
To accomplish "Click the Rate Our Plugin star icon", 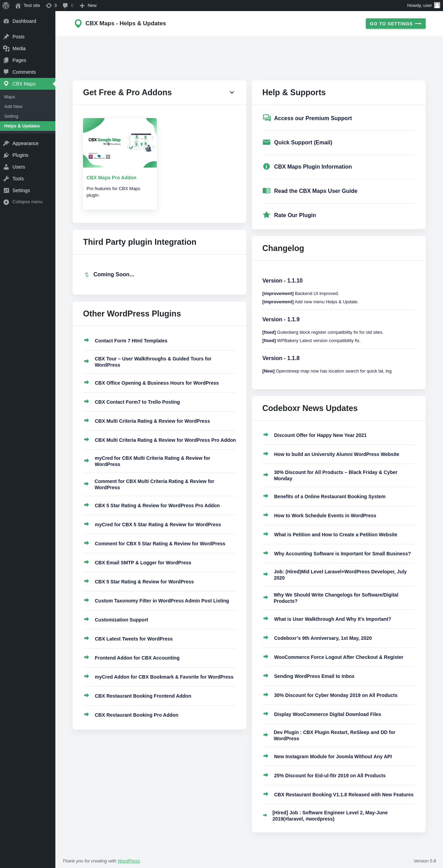I will [x=266, y=215].
